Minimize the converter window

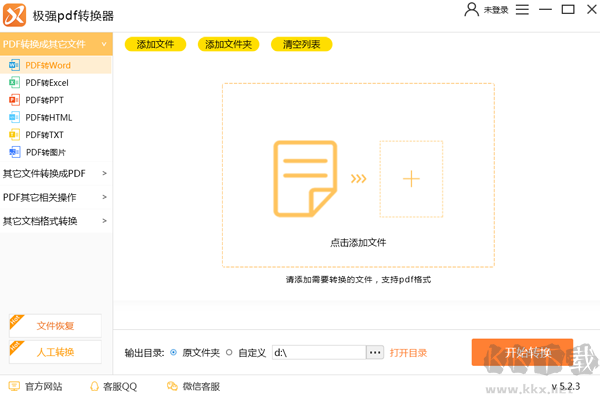pos(545,10)
